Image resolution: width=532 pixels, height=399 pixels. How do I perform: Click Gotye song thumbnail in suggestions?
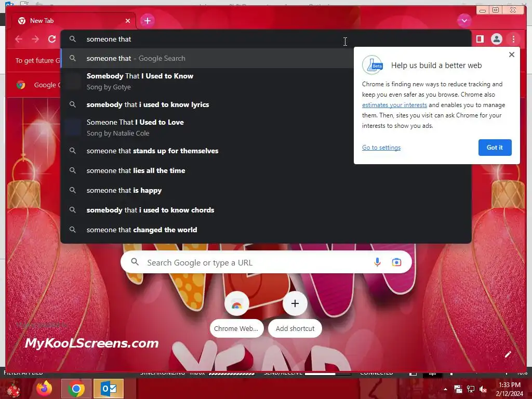73,81
